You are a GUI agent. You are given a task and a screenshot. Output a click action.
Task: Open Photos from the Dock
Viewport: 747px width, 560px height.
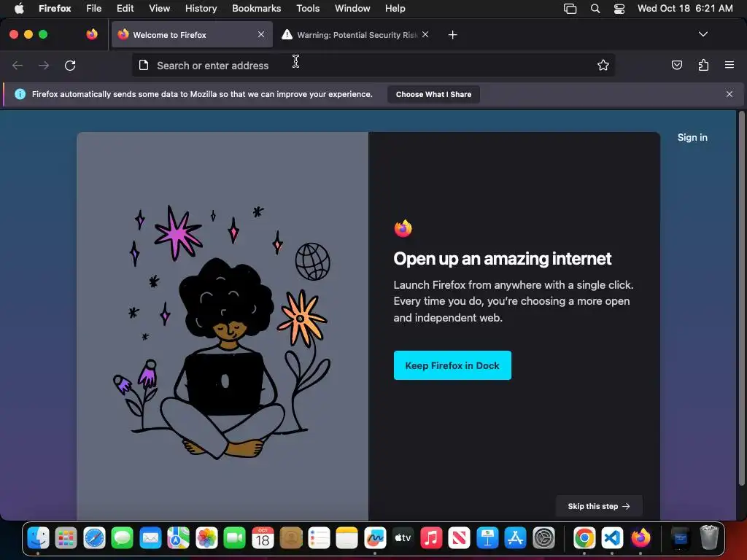tap(206, 538)
